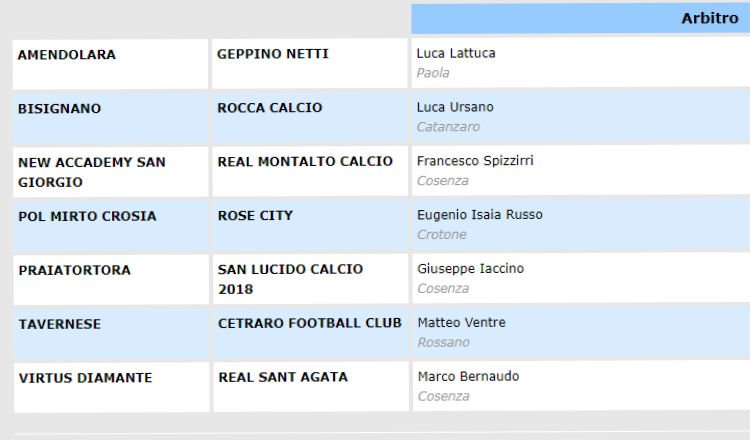Select REAL MONTALTO CALCIO team

(305, 162)
